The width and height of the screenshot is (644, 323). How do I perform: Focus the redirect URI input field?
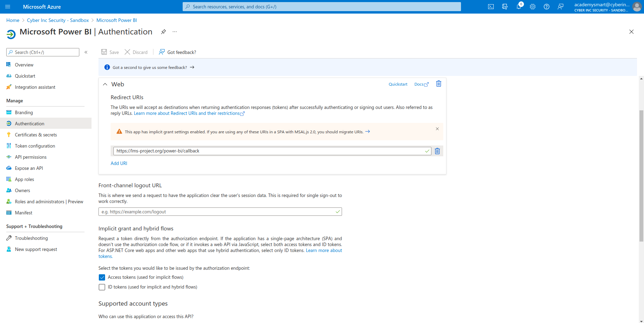[272, 151]
